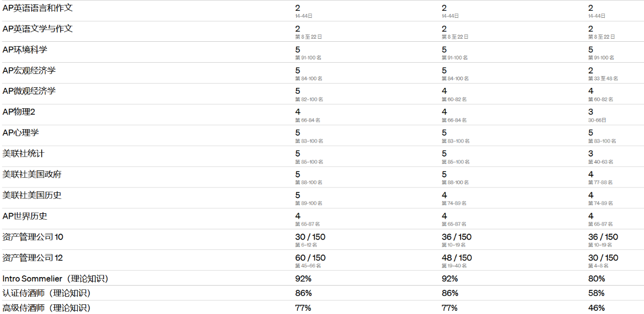Click the AP心理学 row label

[20, 133]
